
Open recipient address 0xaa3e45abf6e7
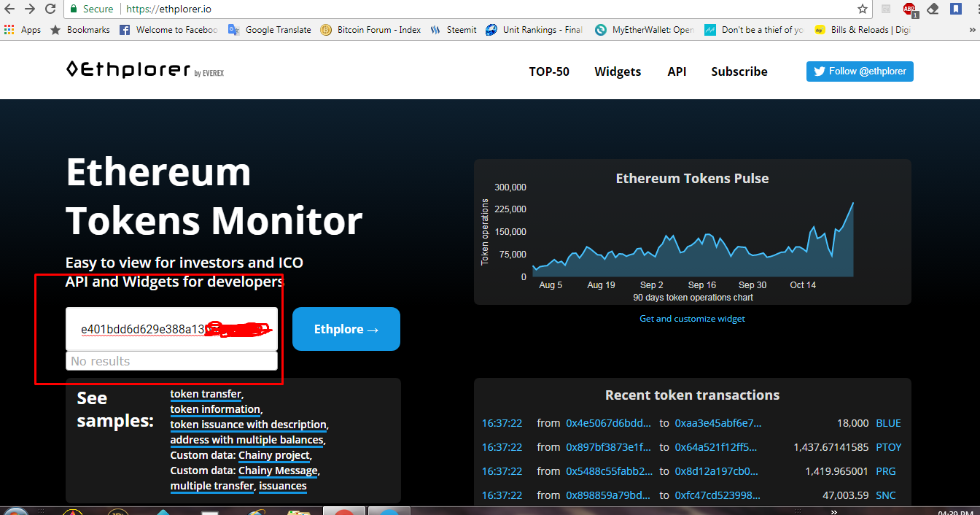pyautogui.click(x=717, y=423)
